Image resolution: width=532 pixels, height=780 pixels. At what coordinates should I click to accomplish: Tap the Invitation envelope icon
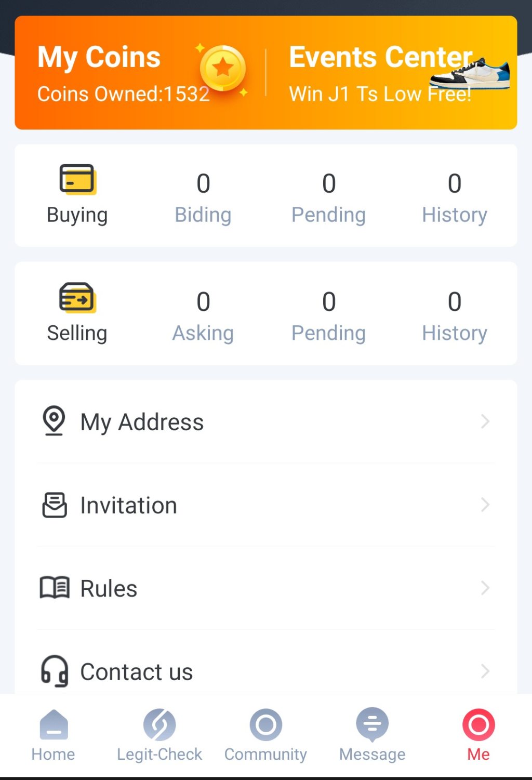55,505
